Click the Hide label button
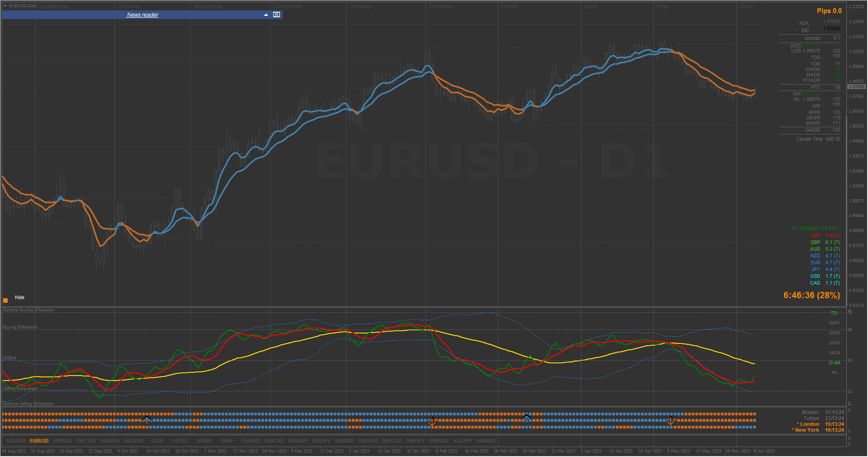 pyautogui.click(x=19, y=298)
